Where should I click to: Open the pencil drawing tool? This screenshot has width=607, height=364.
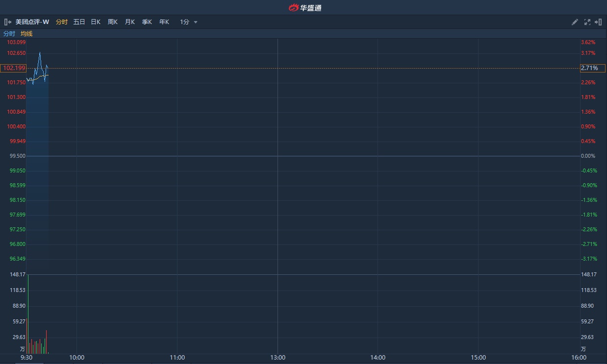(x=575, y=22)
